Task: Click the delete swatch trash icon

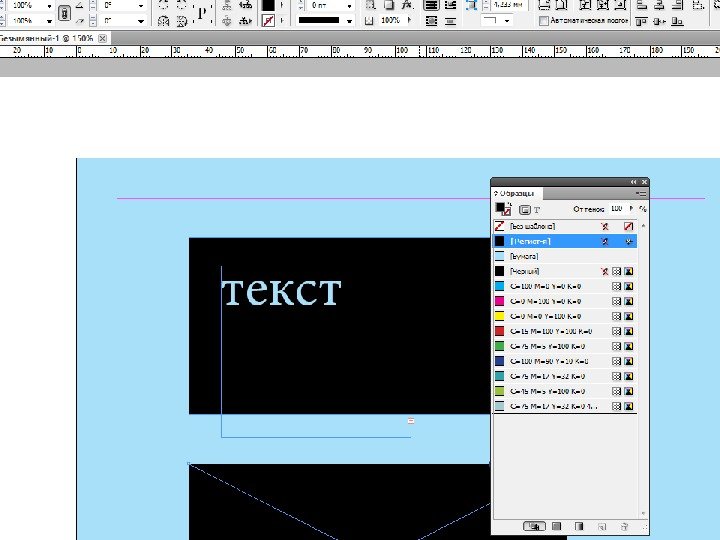Action: [x=624, y=527]
